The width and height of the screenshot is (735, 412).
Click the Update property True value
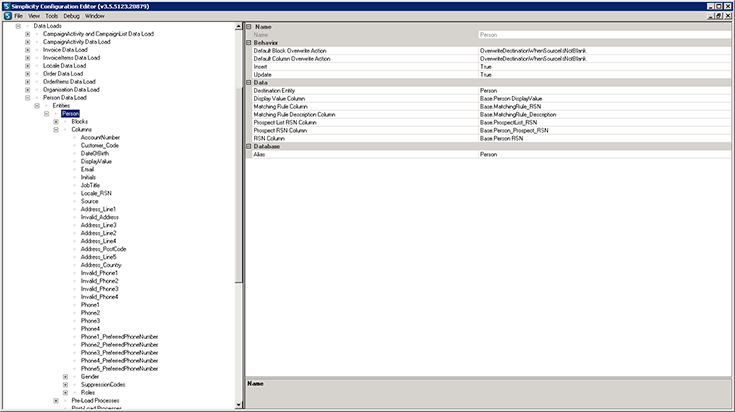pos(604,75)
